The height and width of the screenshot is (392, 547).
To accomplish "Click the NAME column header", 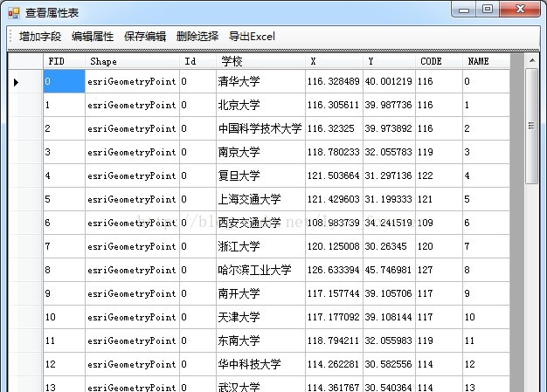I will click(486, 61).
